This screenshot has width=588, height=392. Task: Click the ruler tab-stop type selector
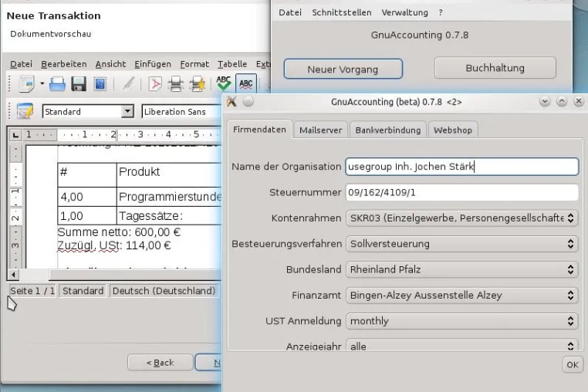click(x=15, y=135)
